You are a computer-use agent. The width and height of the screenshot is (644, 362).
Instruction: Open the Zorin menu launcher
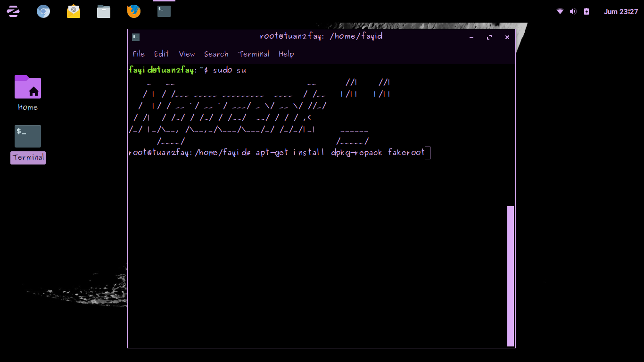[x=13, y=11]
